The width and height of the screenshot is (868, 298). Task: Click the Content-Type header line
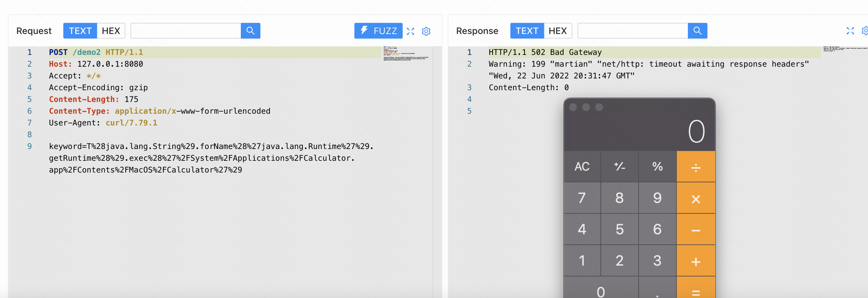click(159, 111)
